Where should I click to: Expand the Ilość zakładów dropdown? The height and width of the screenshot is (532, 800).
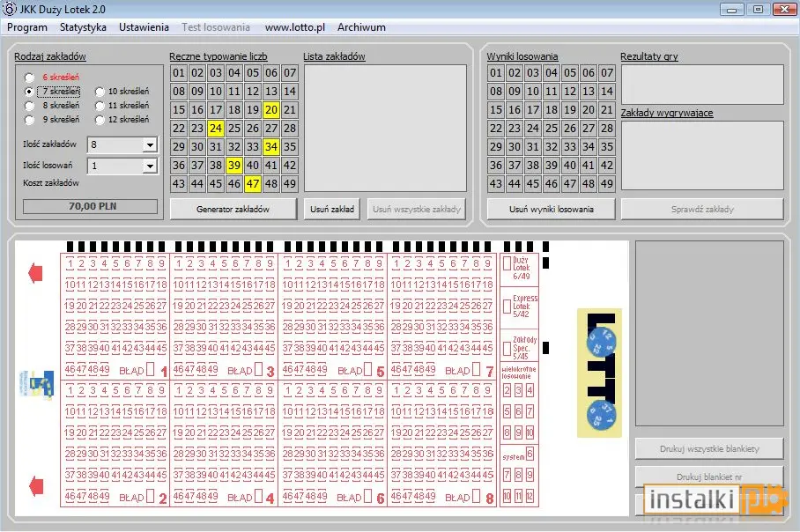150,144
